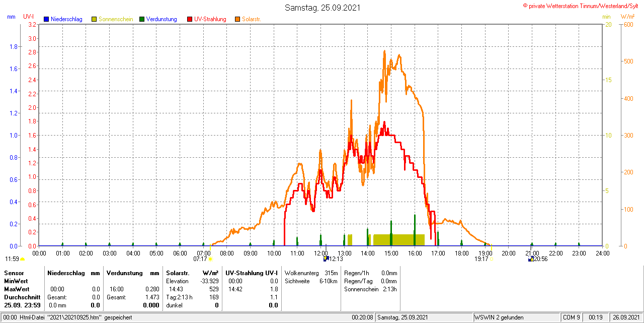Click the Solarstr. table column header

[177, 273]
